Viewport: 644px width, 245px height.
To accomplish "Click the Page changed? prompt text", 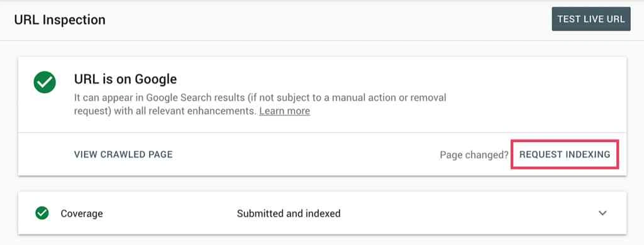I will pos(474,155).
